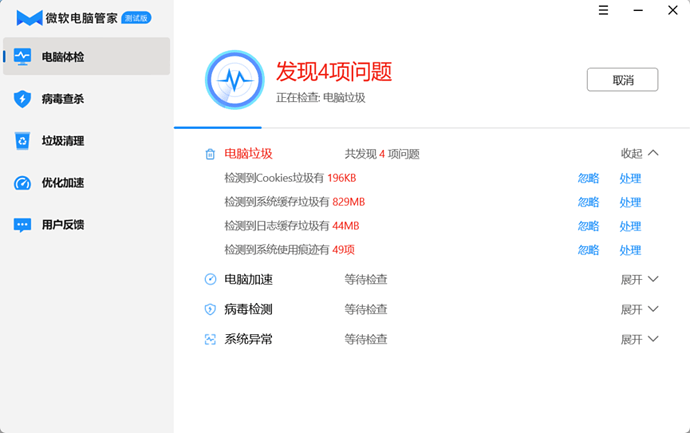Click the 垃圾清理 recycle bin icon in sidebar

(22, 141)
